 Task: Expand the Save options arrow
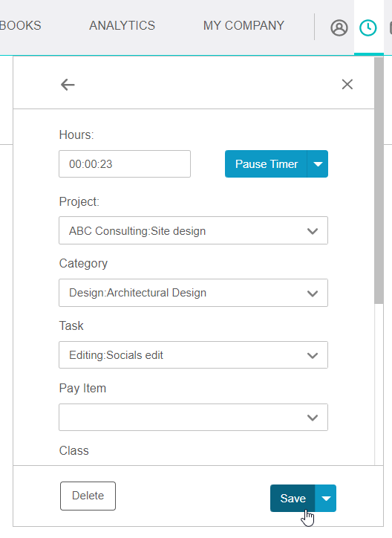pos(326,498)
